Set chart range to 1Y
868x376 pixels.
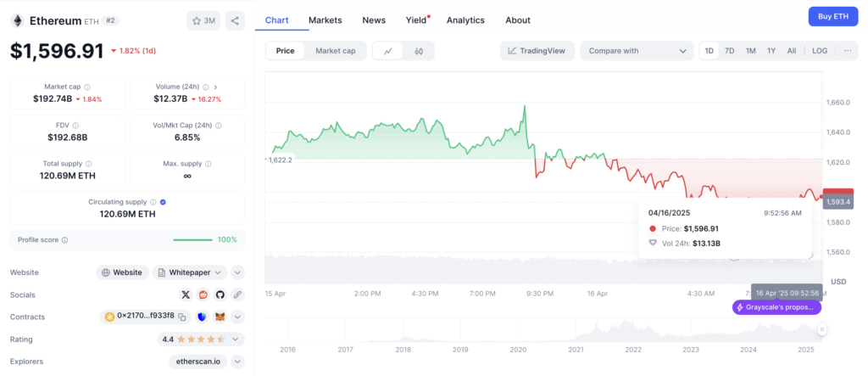(771, 50)
